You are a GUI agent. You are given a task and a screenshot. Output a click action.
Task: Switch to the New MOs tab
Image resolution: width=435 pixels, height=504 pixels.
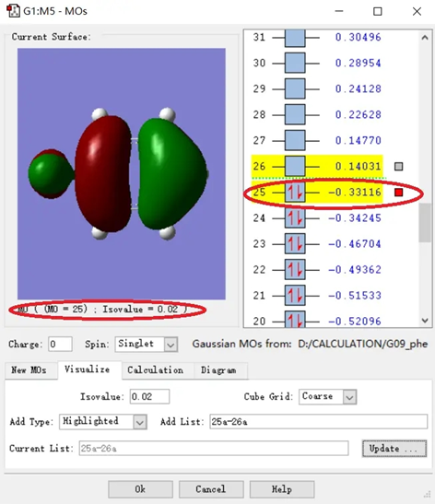click(x=29, y=370)
